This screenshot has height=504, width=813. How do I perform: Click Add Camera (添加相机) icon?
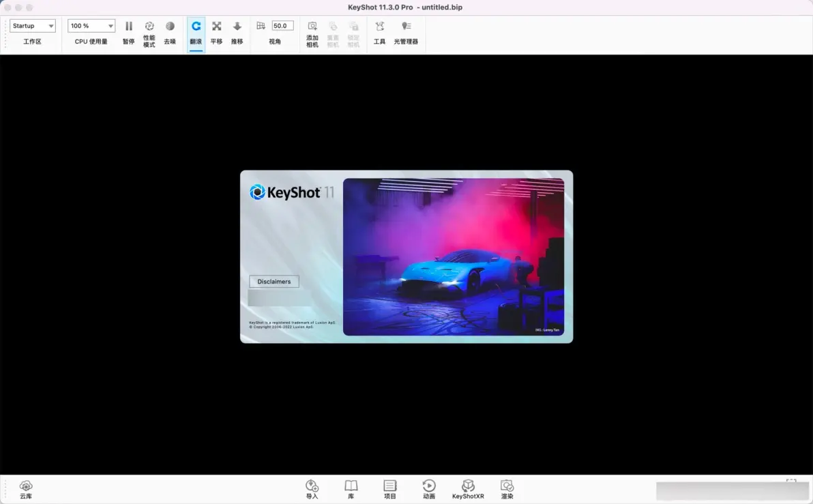[312, 26]
